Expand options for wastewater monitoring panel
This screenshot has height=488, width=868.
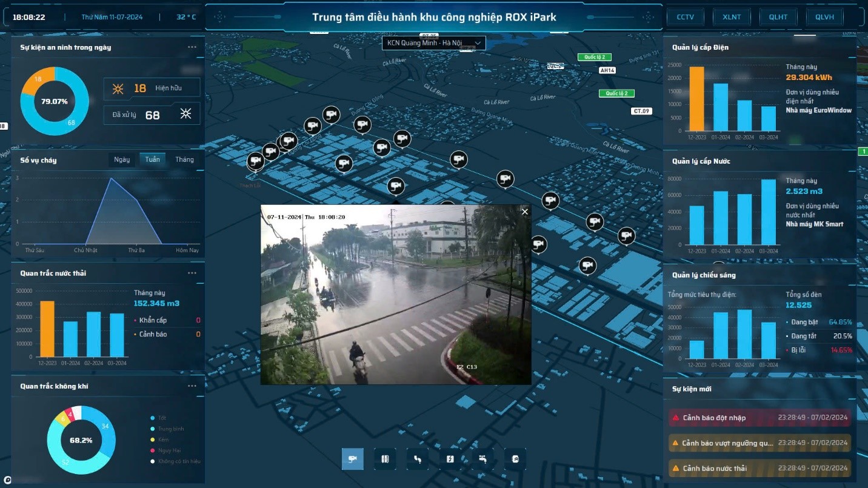coord(192,273)
